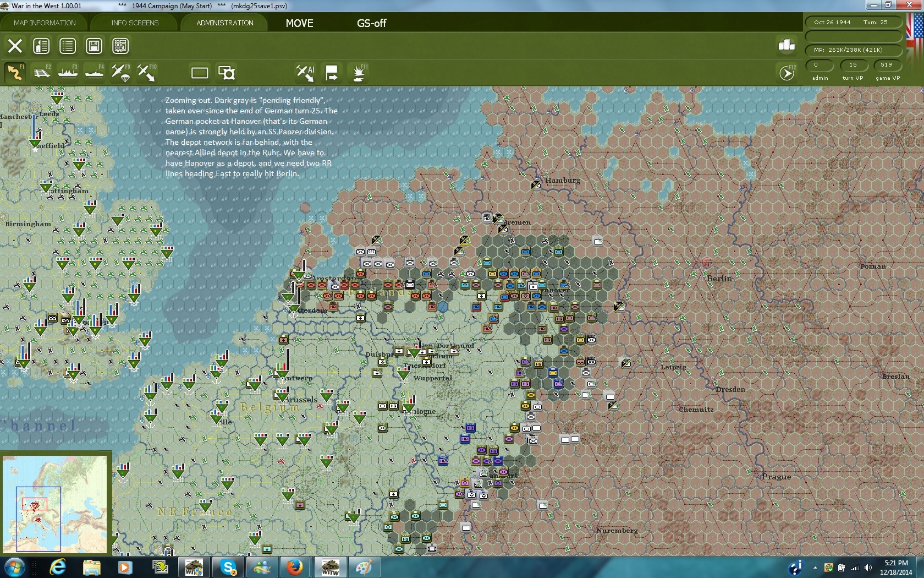Activate rail movement mode (F2)

(x=42, y=73)
